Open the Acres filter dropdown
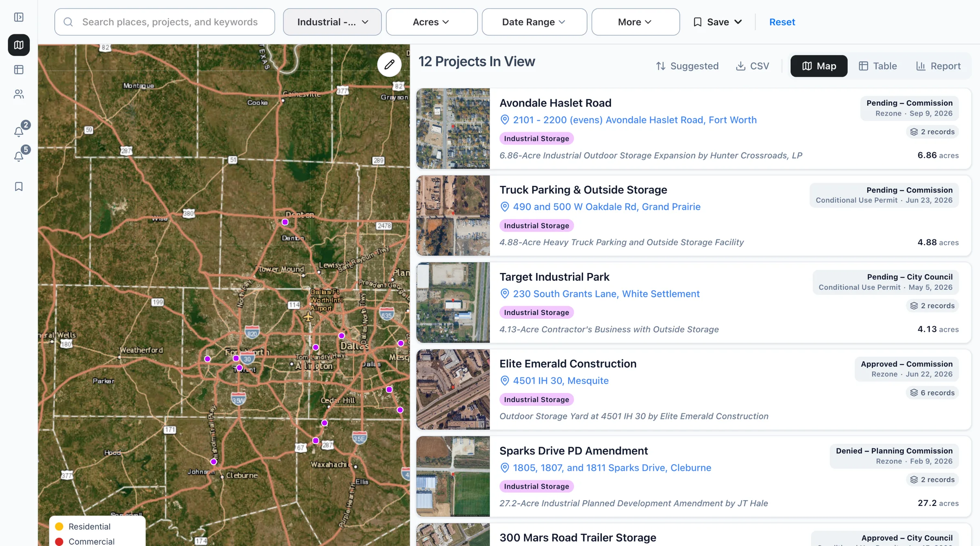 [x=432, y=22]
